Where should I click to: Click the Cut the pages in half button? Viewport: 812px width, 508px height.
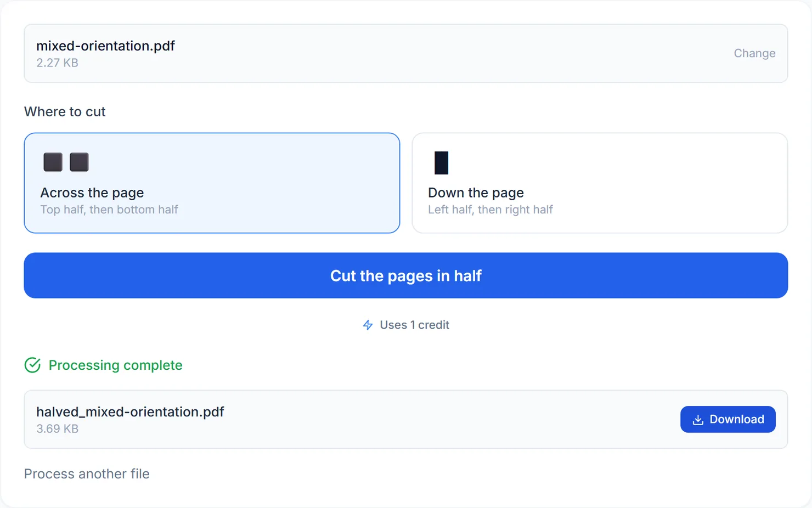click(x=406, y=275)
